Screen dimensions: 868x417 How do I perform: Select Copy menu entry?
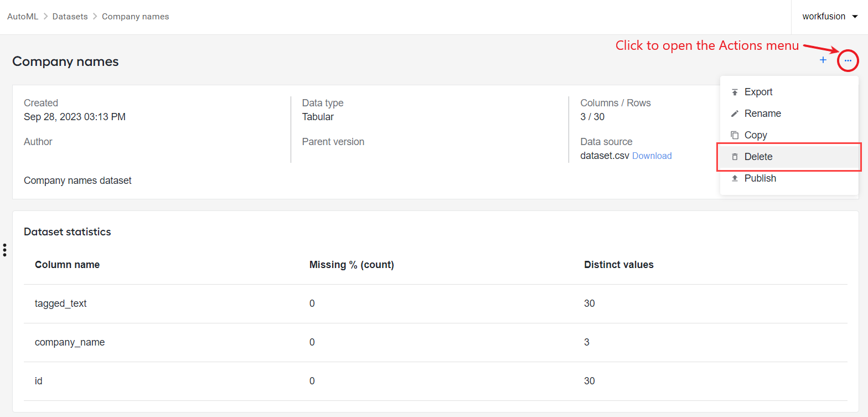(789, 135)
